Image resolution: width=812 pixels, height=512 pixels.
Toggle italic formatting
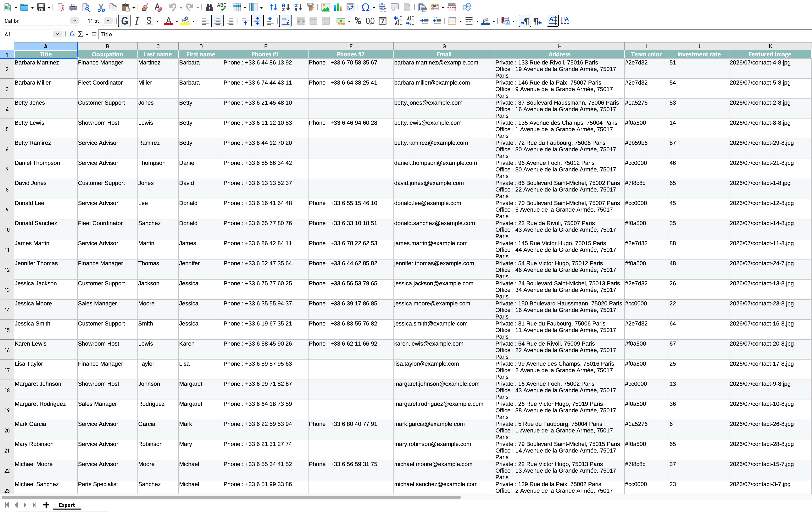137,21
